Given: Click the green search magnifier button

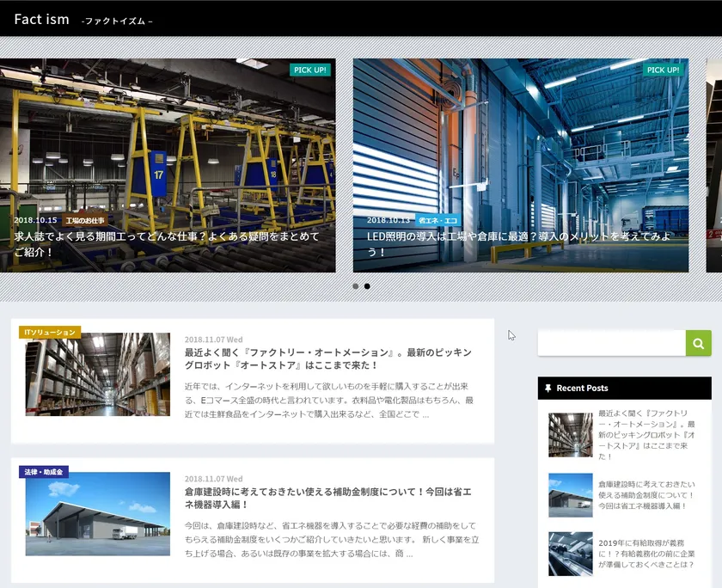Looking at the screenshot, I should click(x=698, y=343).
